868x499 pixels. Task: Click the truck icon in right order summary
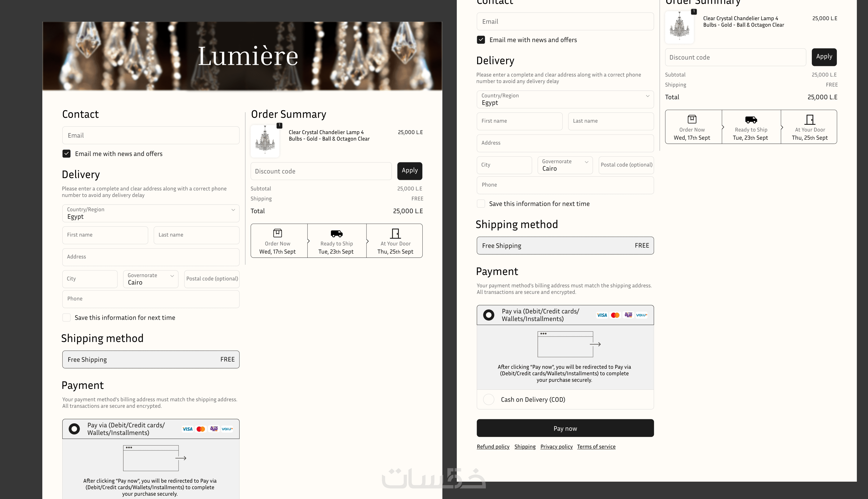pyautogui.click(x=751, y=120)
